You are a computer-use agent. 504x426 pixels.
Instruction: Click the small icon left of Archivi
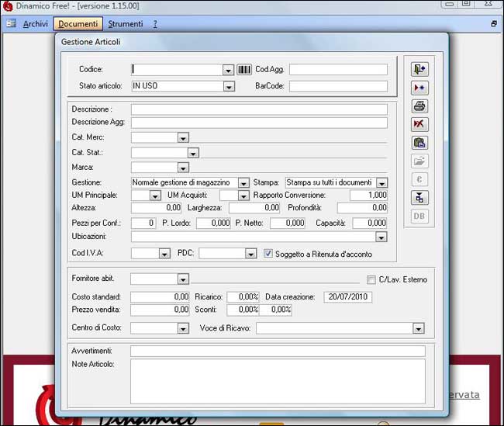[12, 24]
